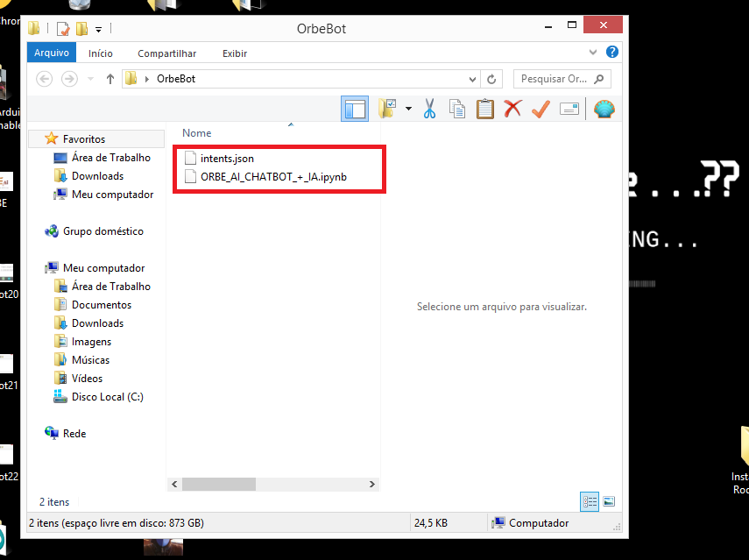Click the 24,5 KB status bar size
Image resolution: width=749 pixels, height=560 pixels.
point(431,522)
